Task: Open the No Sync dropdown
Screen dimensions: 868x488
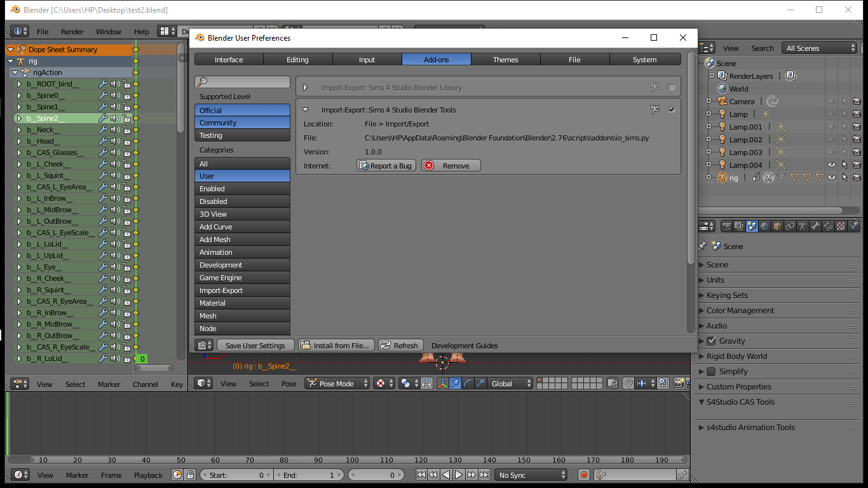Action: point(531,475)
